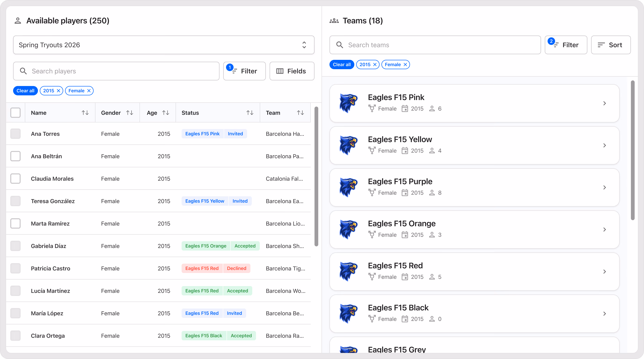This screenshot has height=359, width=644.
Task: Check the box for Claudia Morales
Action: tap(15, 179)
